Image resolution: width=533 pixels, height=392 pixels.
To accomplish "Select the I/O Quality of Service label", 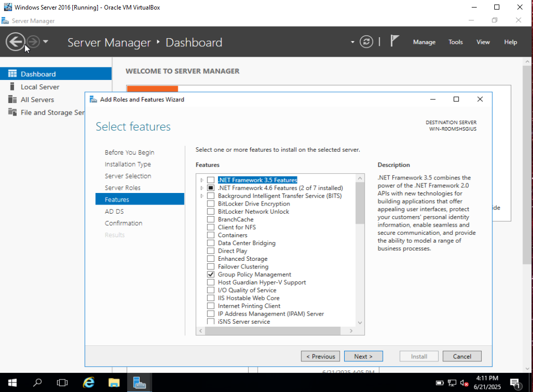I will point(247,290).
